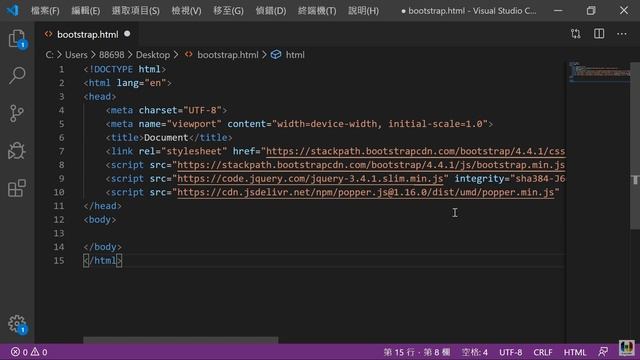
Task: Open the feedback icon in status bar
Action: point(603,352)
